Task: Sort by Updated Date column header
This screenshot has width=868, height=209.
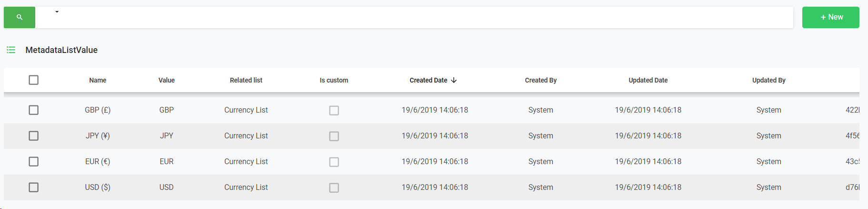Action: [x=648, y=80]
